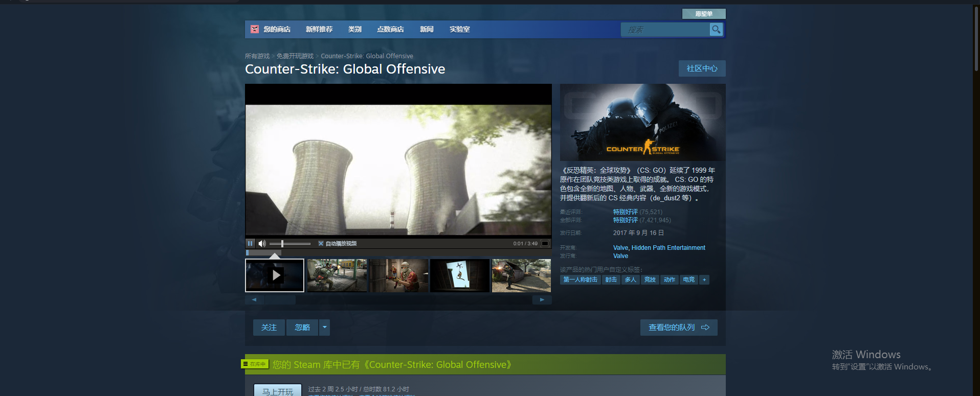Pause the trailer video
The image size is (980, 396).
250,243
